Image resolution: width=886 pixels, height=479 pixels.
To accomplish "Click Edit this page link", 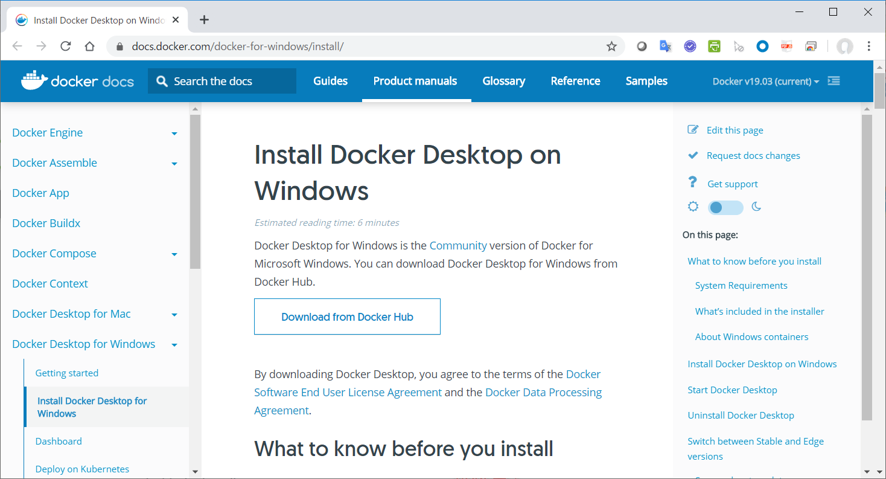I will pos(735,130).
